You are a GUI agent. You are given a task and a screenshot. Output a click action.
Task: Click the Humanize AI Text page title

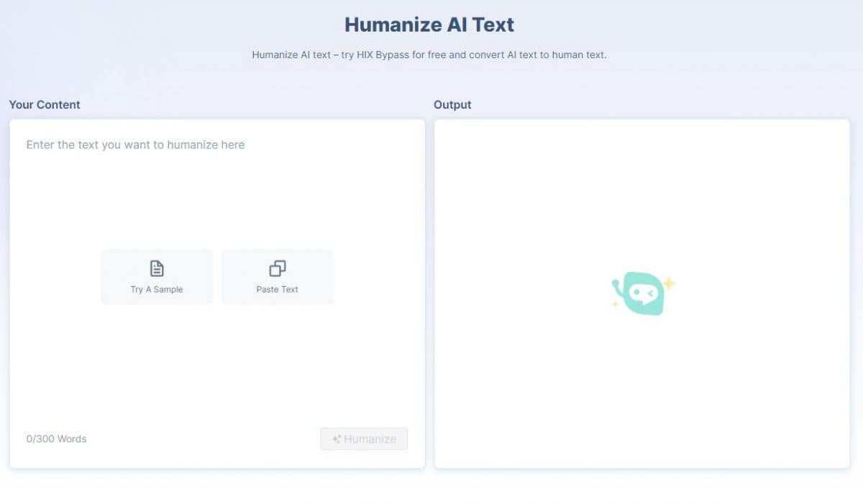(x=429, y=24)
